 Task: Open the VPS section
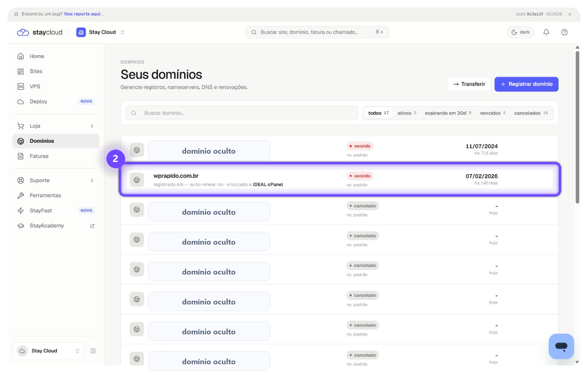56,86
